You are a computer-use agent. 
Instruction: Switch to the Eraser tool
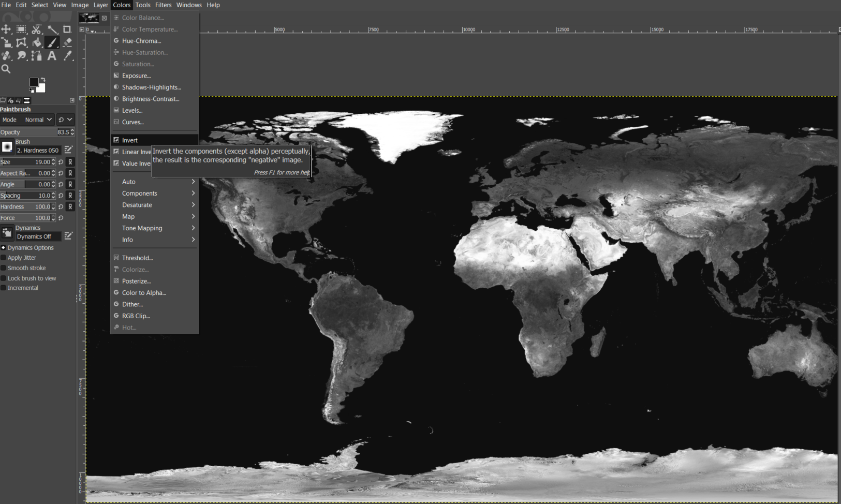tap(67, 42)
